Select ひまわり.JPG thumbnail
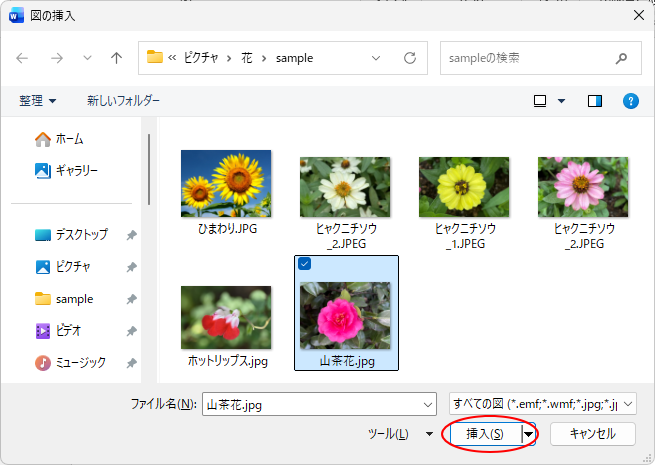 click(226, 183)
